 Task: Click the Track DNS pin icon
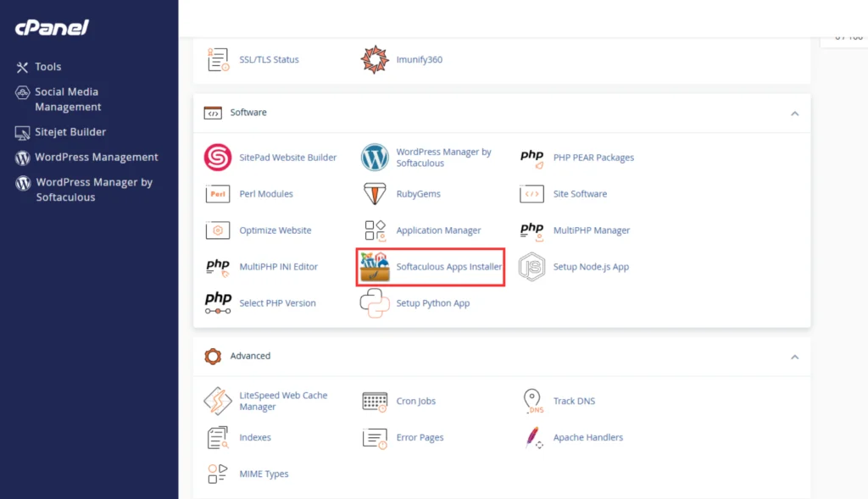[x=532, y=401]
